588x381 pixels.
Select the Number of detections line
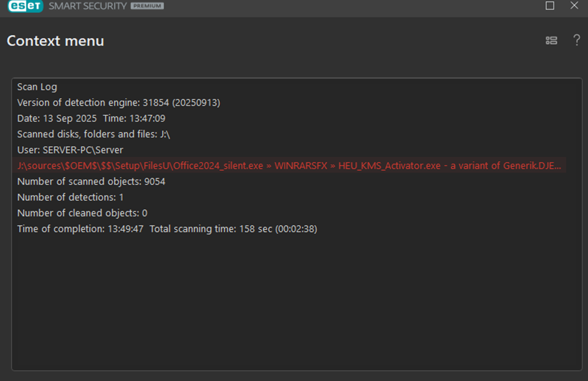point(70,198)
